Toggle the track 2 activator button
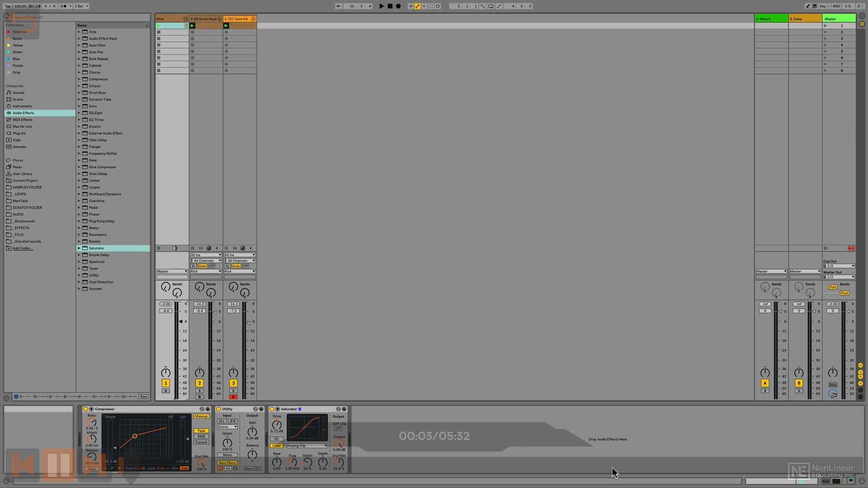This screenshot has height=488, width=868. coord(199,383)
